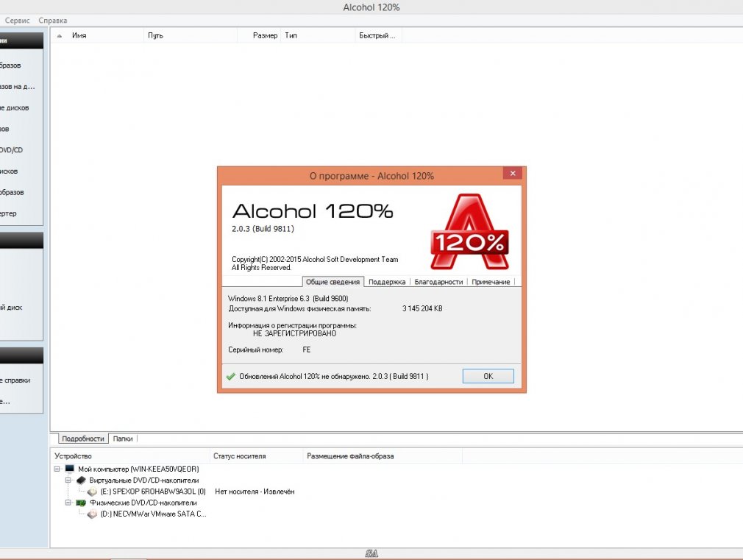Click the serial number value 'FE'

307,350
